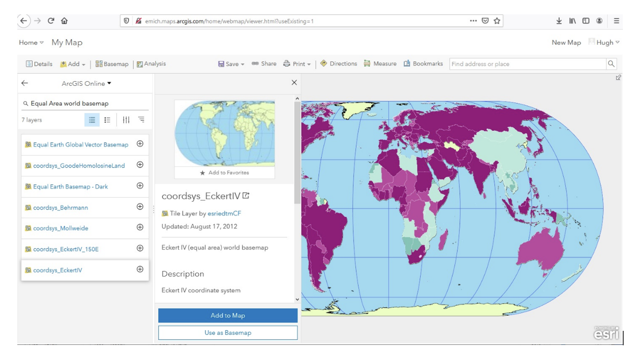Click Add to Favorites
The image size is (638, 364).
coord(225,173)
